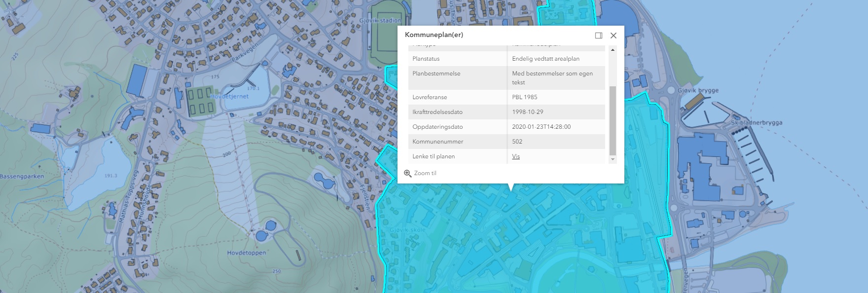Click the PBL 1985 value cell
The image size is (868, 293).
pyautogui.click(x=525, y=97)
